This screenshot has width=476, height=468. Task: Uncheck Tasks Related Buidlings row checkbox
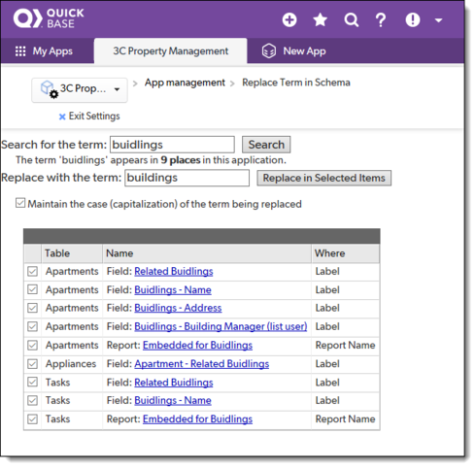pyautogui.click(x=32, y=382)
